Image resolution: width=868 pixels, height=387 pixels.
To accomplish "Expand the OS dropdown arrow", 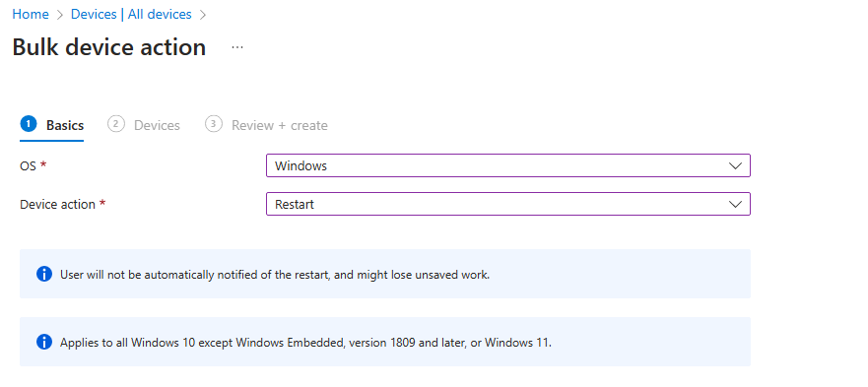I will point(736,165).
